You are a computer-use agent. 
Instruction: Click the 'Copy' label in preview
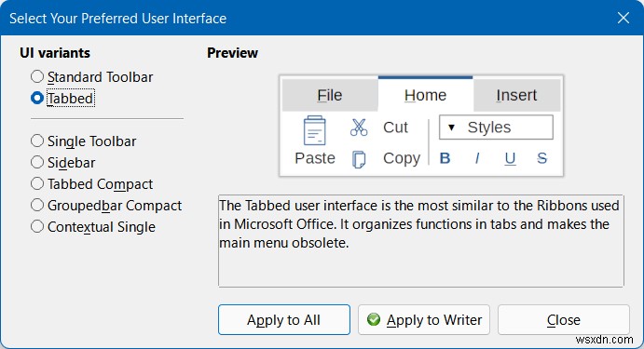tap(402, 158)
